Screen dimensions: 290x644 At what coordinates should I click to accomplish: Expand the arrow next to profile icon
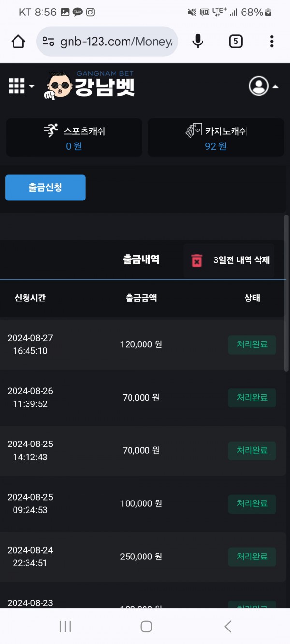coord(275,86)
